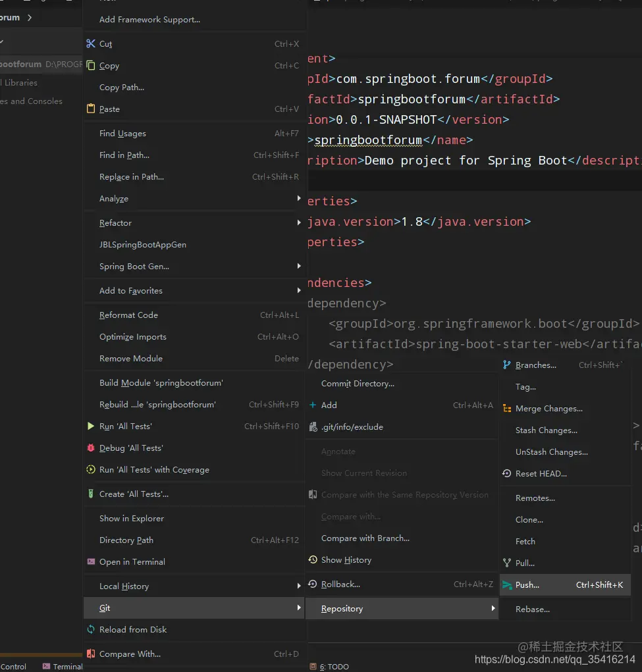Image resolution: width=642 pixels, height=672 pixels.
Task: Click the Rollback arrow icon
Action: coord(313,584)
